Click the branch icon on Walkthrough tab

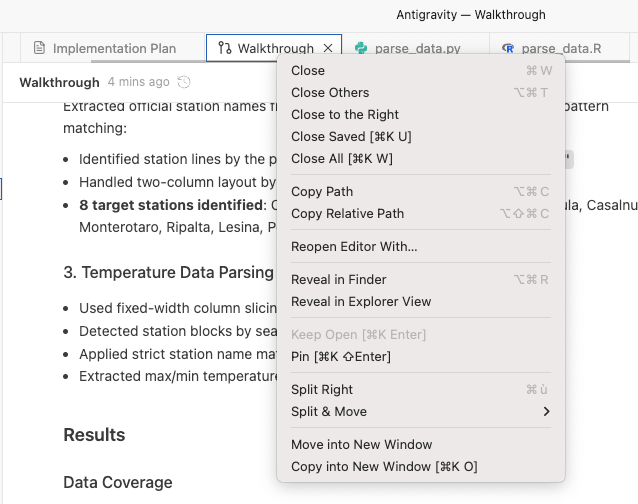click(x=224, y=48)
